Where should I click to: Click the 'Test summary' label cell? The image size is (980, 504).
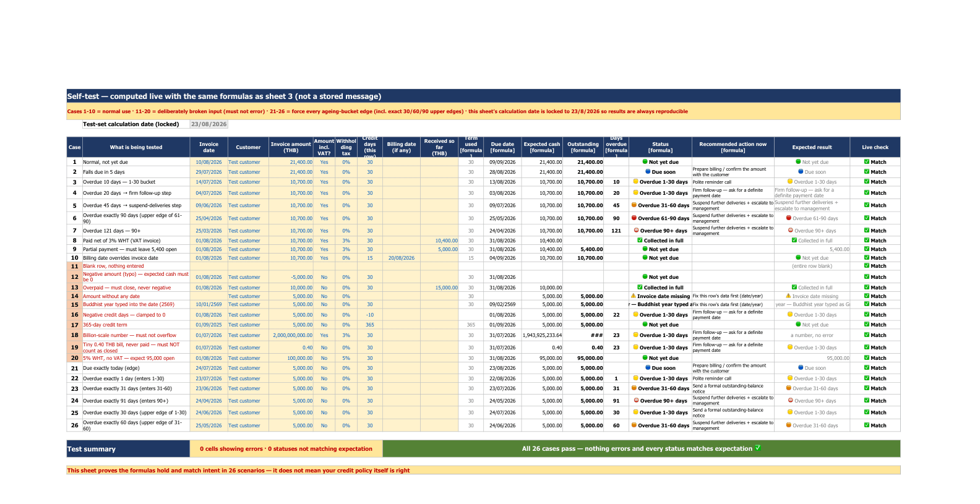pos(128,449)
